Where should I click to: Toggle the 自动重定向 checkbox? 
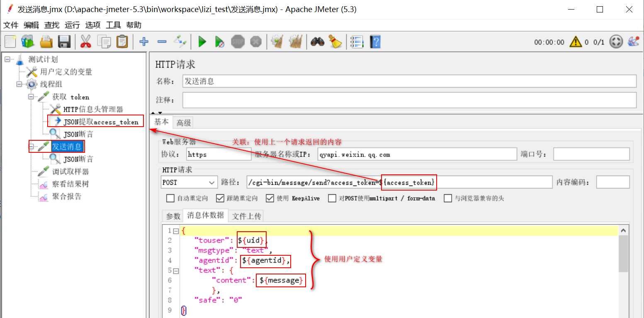170,198
